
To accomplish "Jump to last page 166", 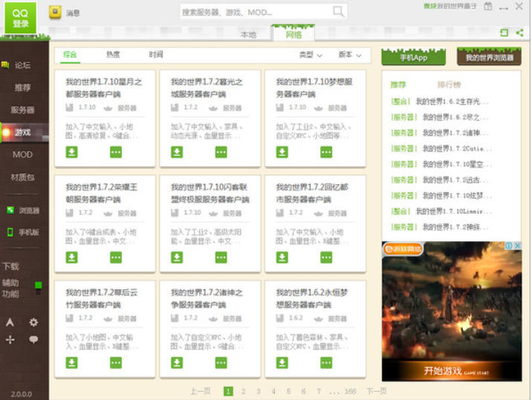I will [x=350, y=392].
